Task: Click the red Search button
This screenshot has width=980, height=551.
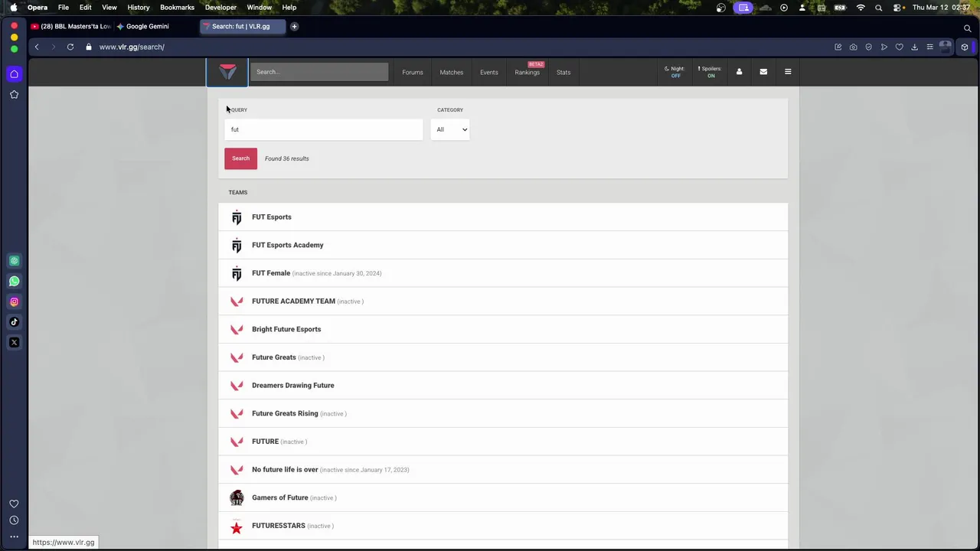Action: (x=240, y=158)
